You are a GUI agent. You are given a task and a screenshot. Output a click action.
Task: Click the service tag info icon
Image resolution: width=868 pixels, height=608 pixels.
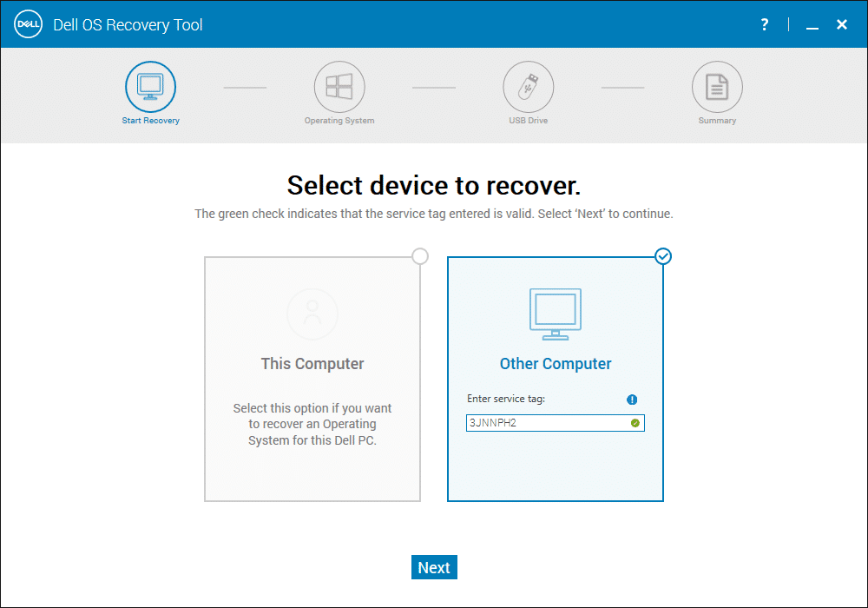click(x=632, y=400)
